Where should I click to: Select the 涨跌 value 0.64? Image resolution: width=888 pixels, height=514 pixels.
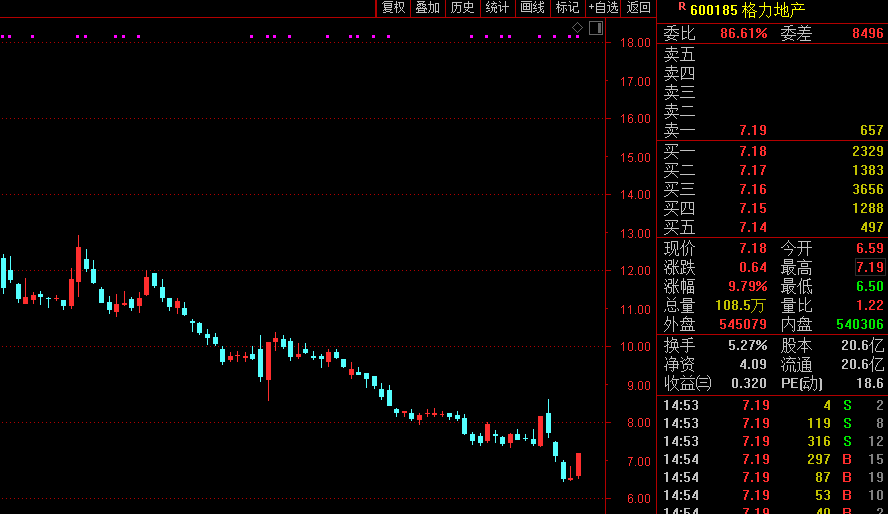753,267
